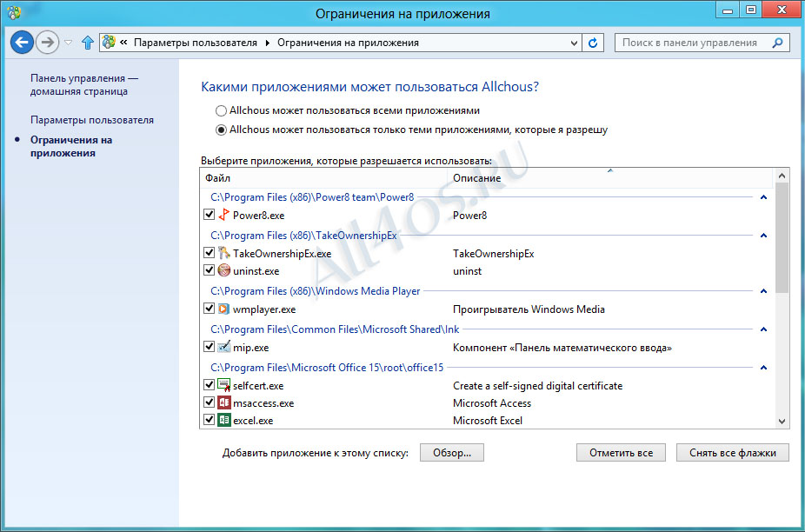Click the list scrollbar up arrow
The height and width of the screenshot is (532, 805).
(x=782, y=176)
